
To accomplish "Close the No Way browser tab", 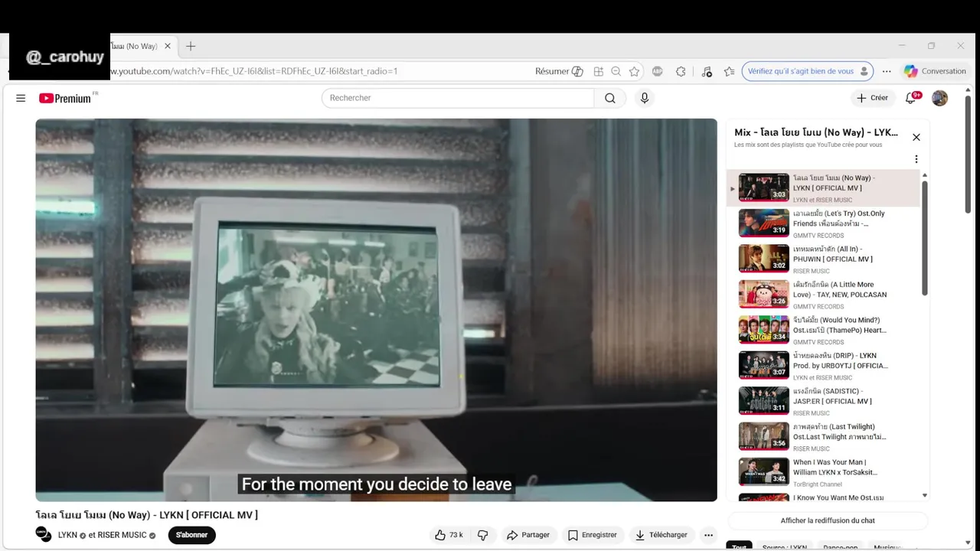I will coord(168,46).
